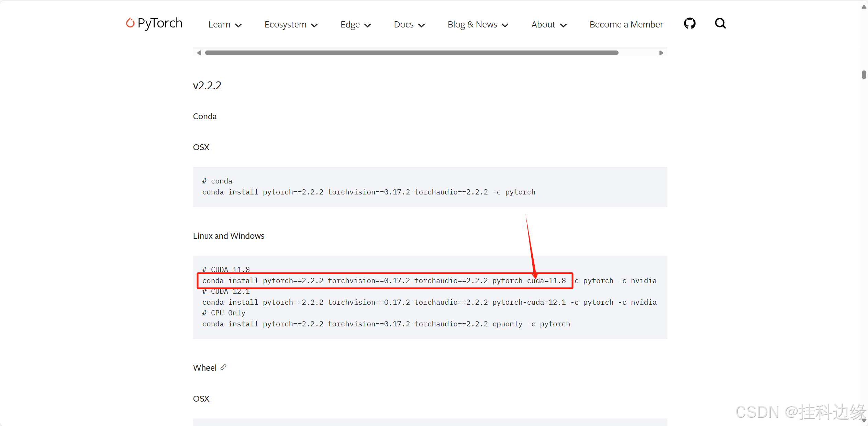This screenshot has width=868, height=426.
Task: Click the Wheel section heading
Action: tap(205, 368)
